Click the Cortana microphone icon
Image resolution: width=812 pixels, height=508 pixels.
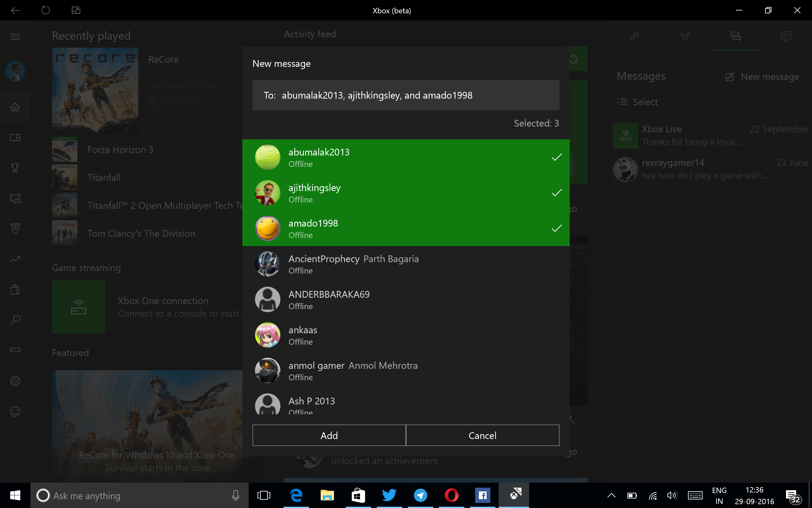click(236, 495)
